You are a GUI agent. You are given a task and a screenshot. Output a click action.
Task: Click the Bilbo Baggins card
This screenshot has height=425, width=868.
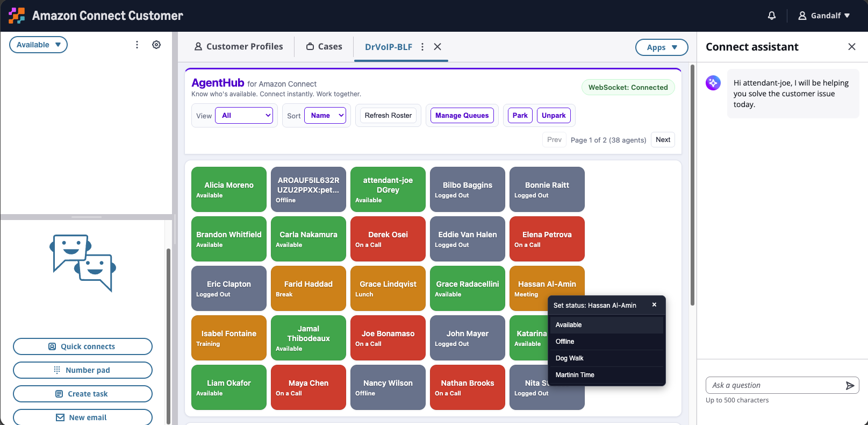(468, 189)
